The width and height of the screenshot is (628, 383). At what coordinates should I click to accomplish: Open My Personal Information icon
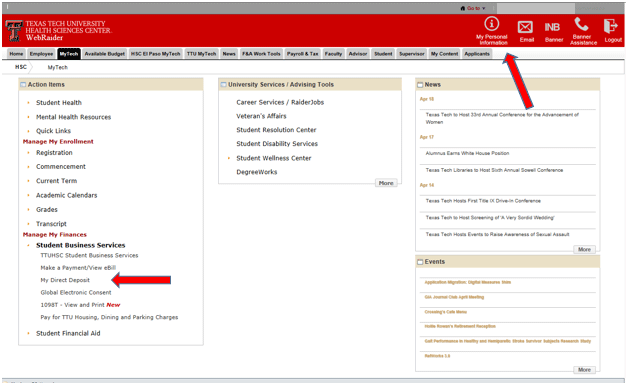tap(491, 24)
